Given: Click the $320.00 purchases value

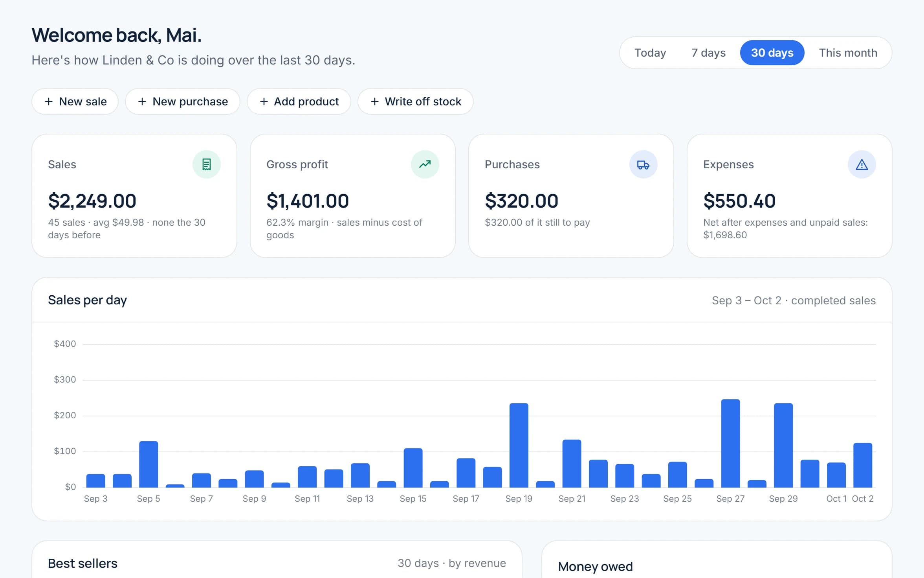Looking at the screenshot, I should coord(521,201).
